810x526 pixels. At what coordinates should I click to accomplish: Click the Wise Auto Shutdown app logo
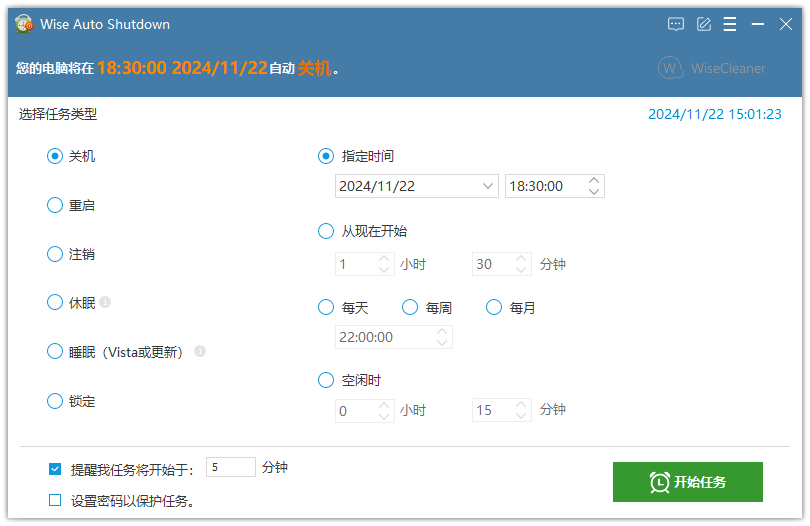pos(24,24)
